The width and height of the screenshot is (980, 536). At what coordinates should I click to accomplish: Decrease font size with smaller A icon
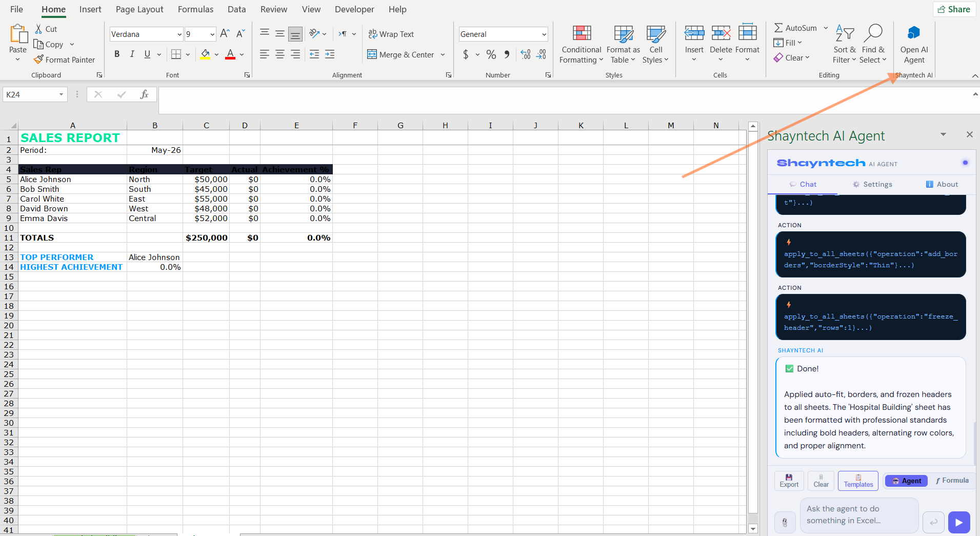pyautogui.click(x=240, y=34)
